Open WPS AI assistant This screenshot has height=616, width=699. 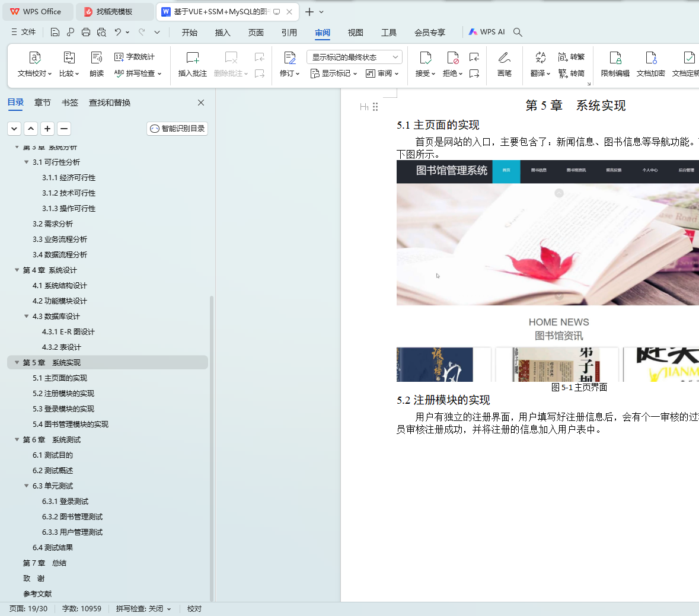tap(487, 32)
